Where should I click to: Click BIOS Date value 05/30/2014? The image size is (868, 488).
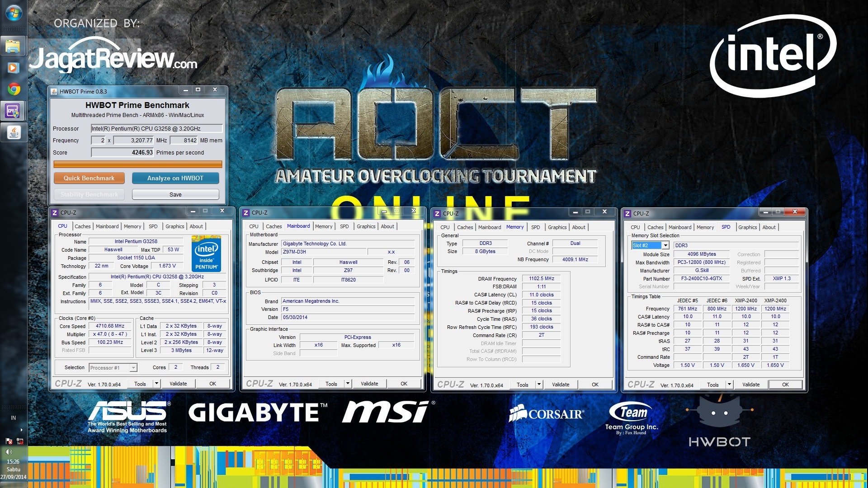348,317
